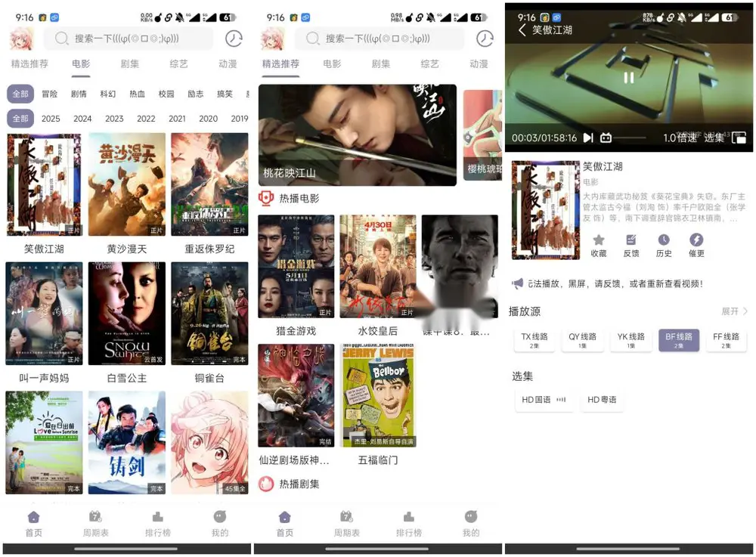Switch to 综艺 tab on 电影 listing screen
756x557 pixels.
[178, 63]
